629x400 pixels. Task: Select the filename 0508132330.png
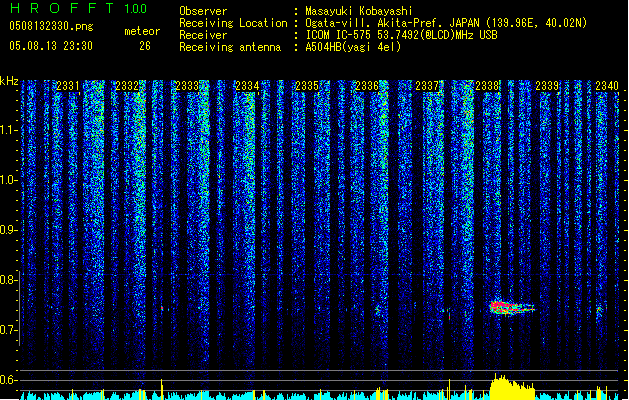[51, 26]
